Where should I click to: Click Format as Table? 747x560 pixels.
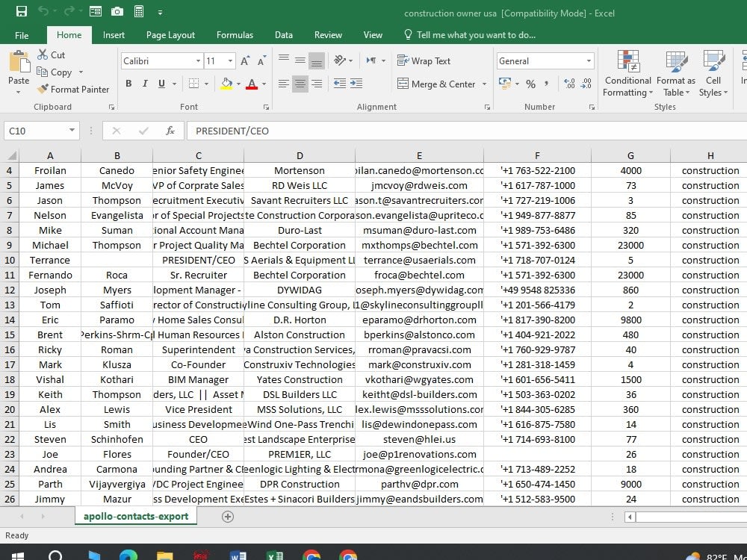point(676,73)
